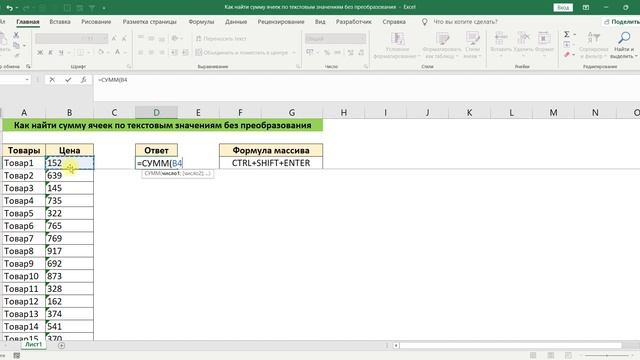The height and width of the screenshot is (360, 640).
Task: Click the Cell Styles icon
Action: (472, 39)
